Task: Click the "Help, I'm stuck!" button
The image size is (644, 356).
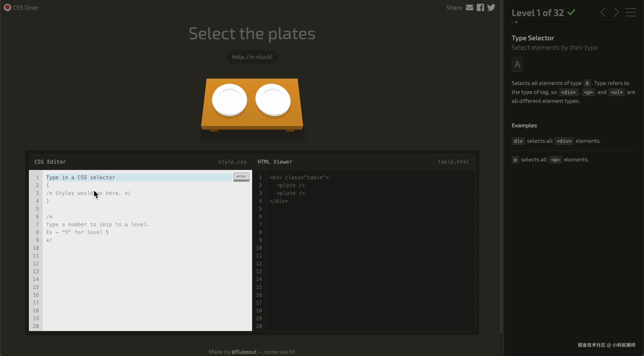Action: click(x=252, y=57)
